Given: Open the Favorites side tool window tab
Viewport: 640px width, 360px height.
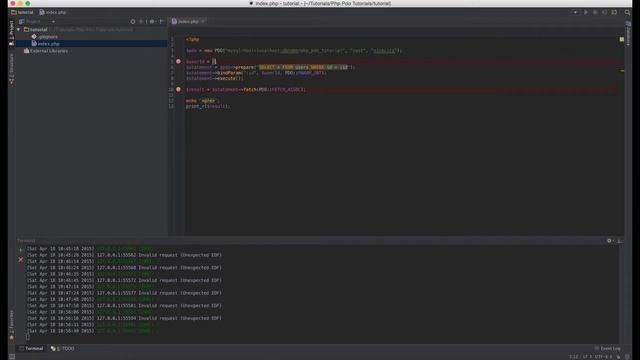Looking at the screenshot, I should 11,324.
